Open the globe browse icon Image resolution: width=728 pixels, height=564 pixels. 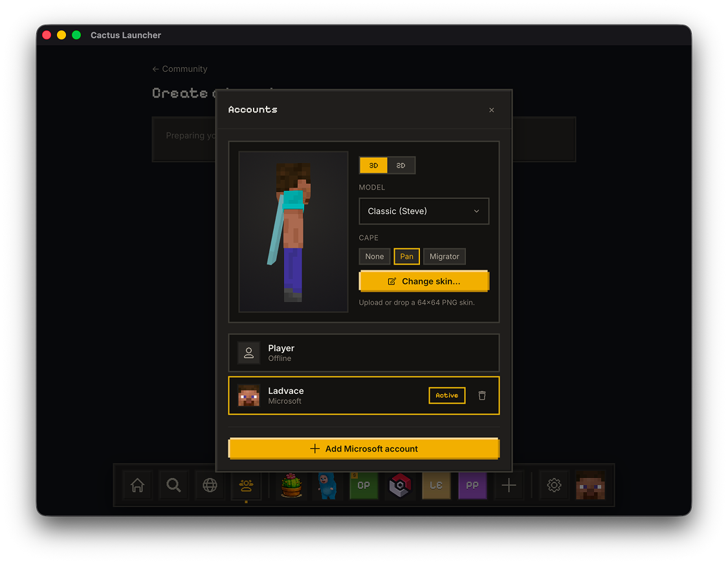(x=210, y=486)
